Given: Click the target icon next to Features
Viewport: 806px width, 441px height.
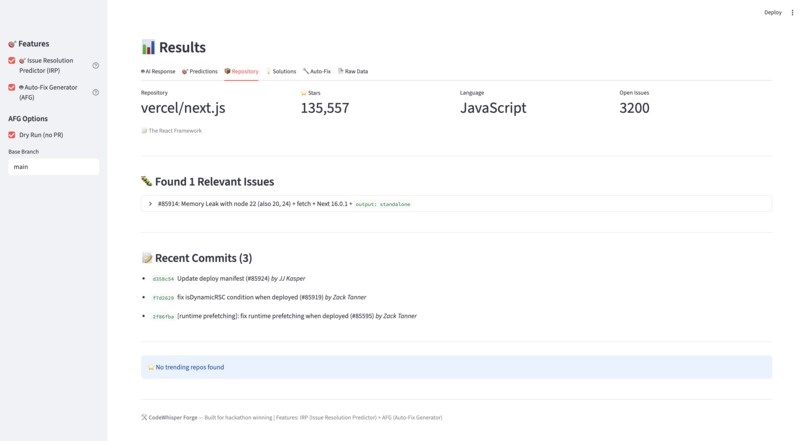Looking at the screenshot, I should [x=12, y=44].
